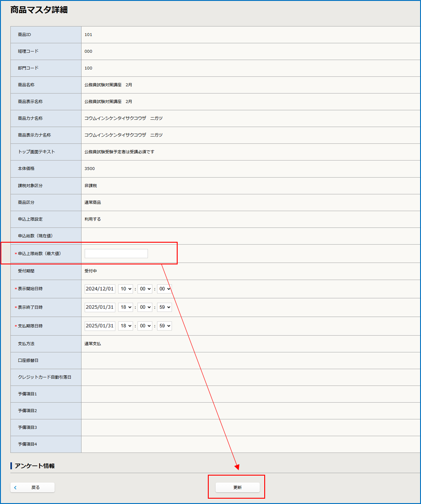Expand the 表示終了日時 minute dropdown
421x504 pixels.
pos(145,307)
